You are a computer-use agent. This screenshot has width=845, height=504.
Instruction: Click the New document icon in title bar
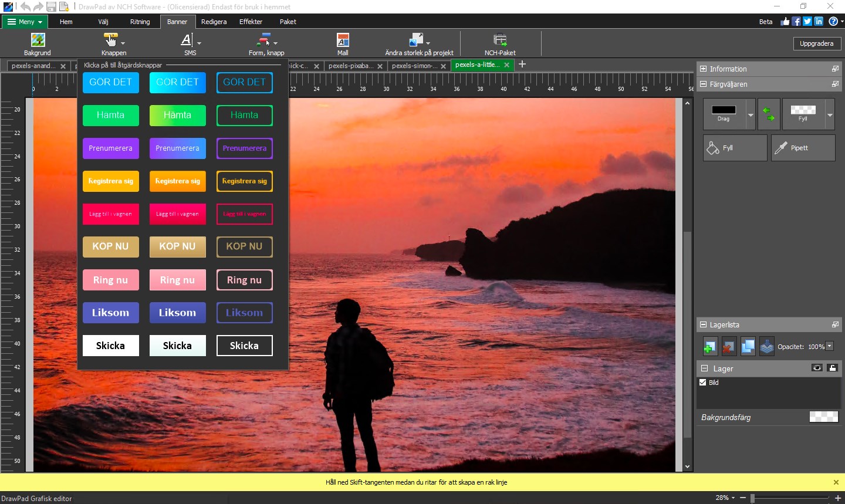tap(64, 6)
